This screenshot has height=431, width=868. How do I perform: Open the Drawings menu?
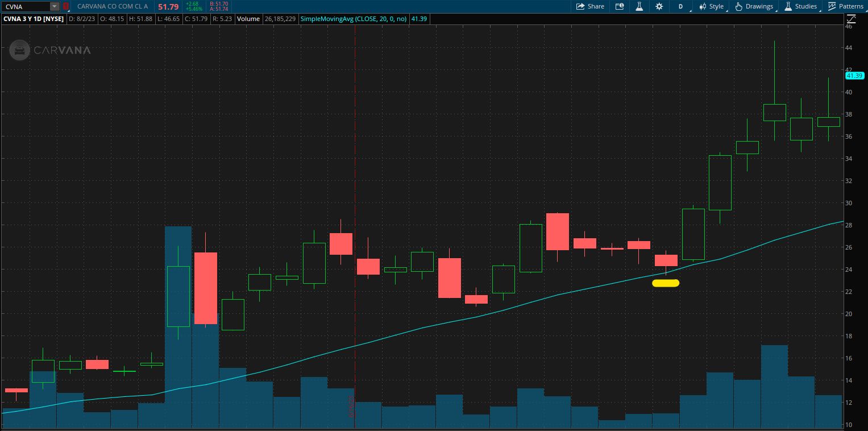pyautogui.click(x=754, y=6)
